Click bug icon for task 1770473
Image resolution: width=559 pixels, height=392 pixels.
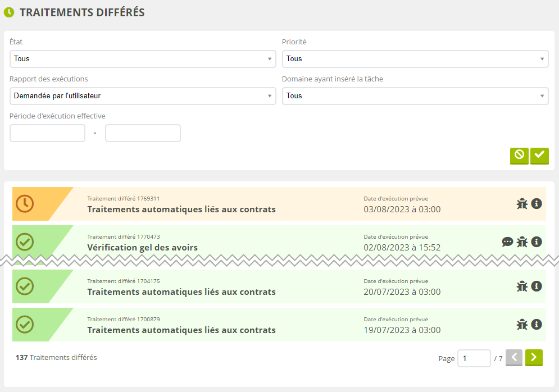(522, 242)
